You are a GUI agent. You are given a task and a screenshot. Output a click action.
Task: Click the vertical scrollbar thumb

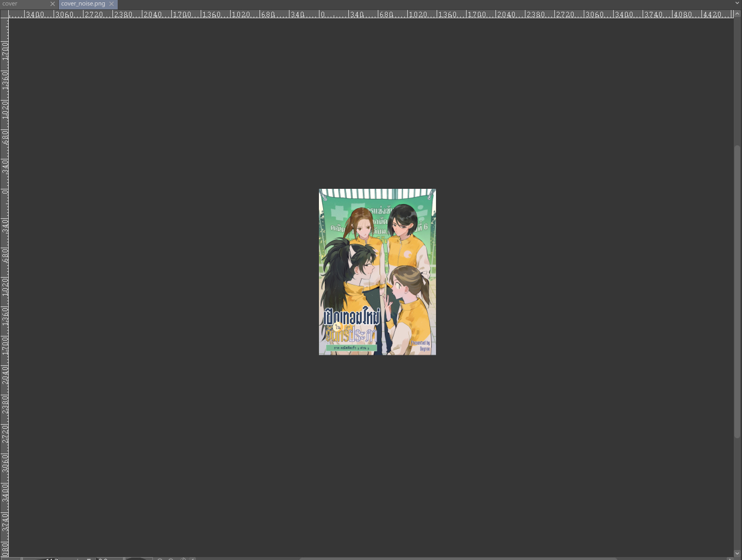tap(737, 291)
